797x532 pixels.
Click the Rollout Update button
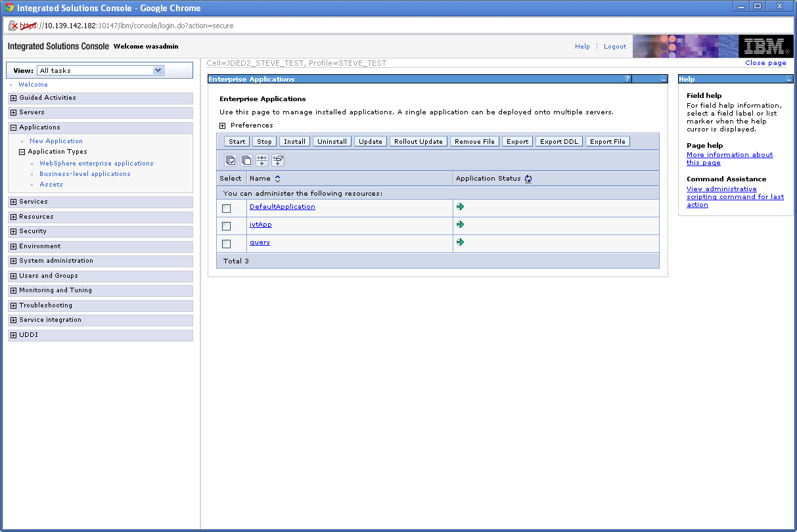click(x=419, y=141)
